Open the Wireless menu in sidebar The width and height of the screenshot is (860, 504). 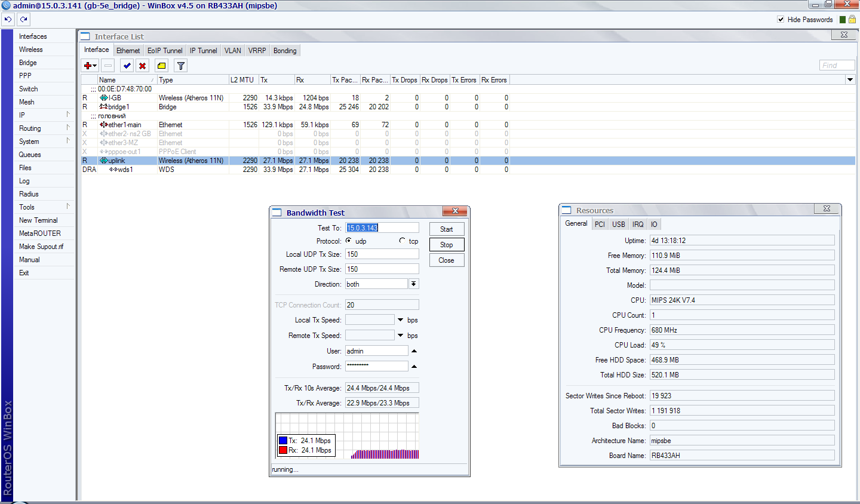tap(31, 50)
